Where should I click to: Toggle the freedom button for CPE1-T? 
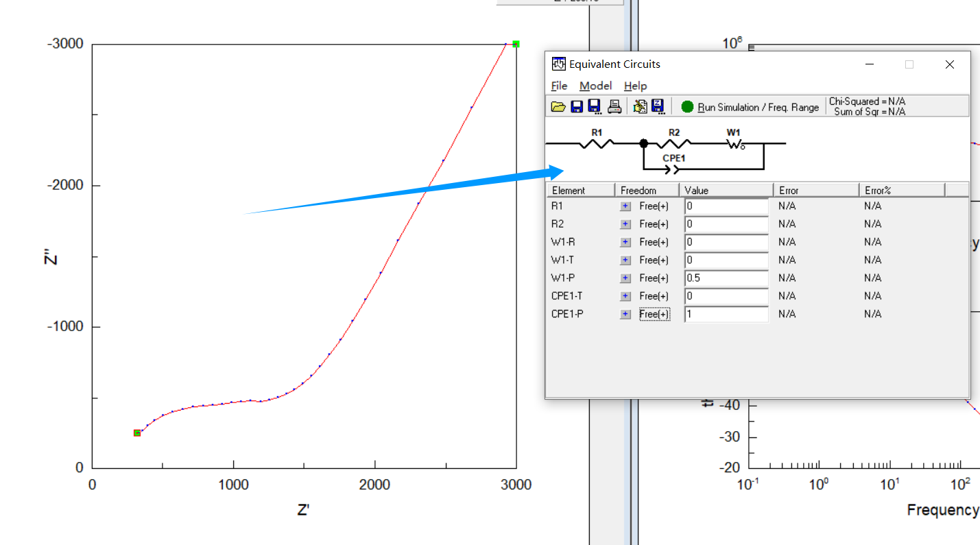pyautogui.click(x=625, y=296)
